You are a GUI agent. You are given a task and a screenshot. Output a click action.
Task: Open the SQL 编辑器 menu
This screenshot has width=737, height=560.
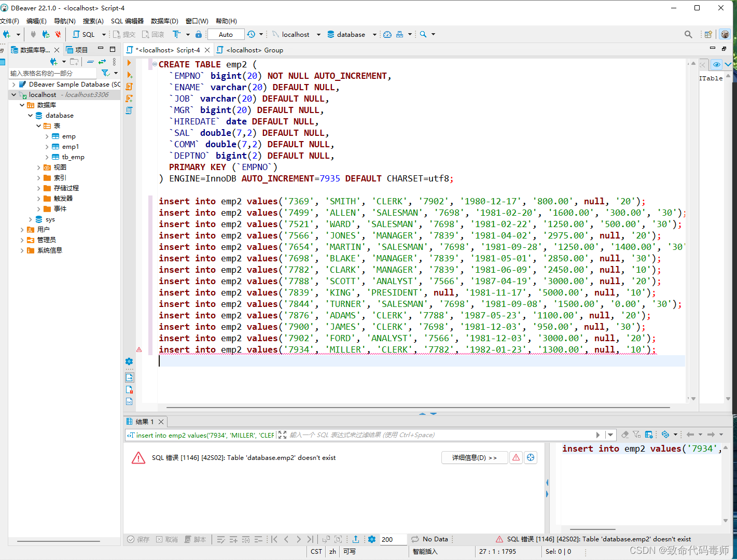tap(128, 21)
